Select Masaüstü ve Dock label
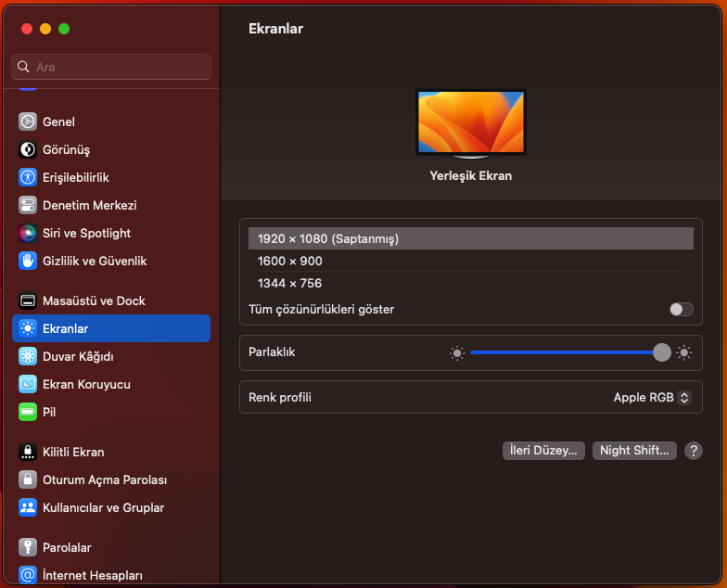The width and height of the screenshot is (727, 588). [95, 300]
